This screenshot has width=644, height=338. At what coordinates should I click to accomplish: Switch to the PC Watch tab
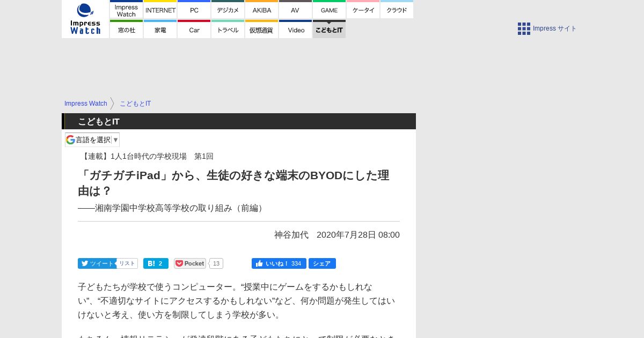click(x=194, y=9)
